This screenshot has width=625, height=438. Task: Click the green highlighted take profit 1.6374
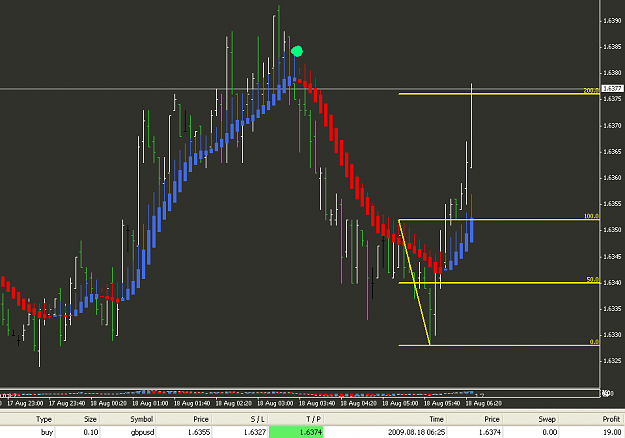296,432
